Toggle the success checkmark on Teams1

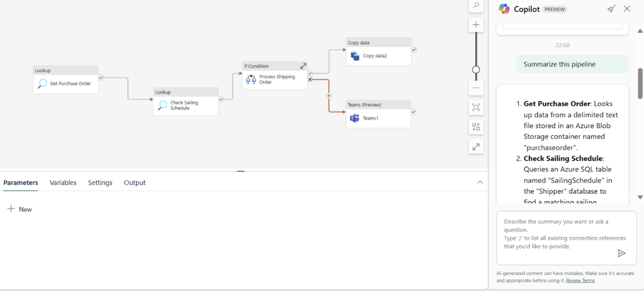click(414, 112)
